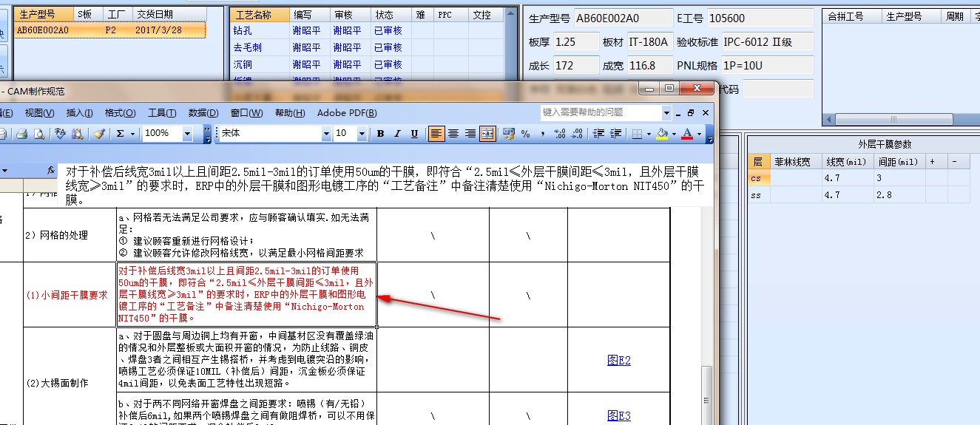Image resolution: width=980 pixels, height=425 pixels.
Task: Open the Borders dropdown arrow
Action: point(647,134)
